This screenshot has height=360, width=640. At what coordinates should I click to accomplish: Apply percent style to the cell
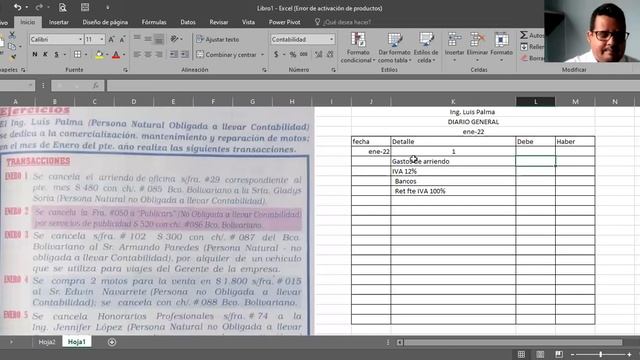[293, 54]
